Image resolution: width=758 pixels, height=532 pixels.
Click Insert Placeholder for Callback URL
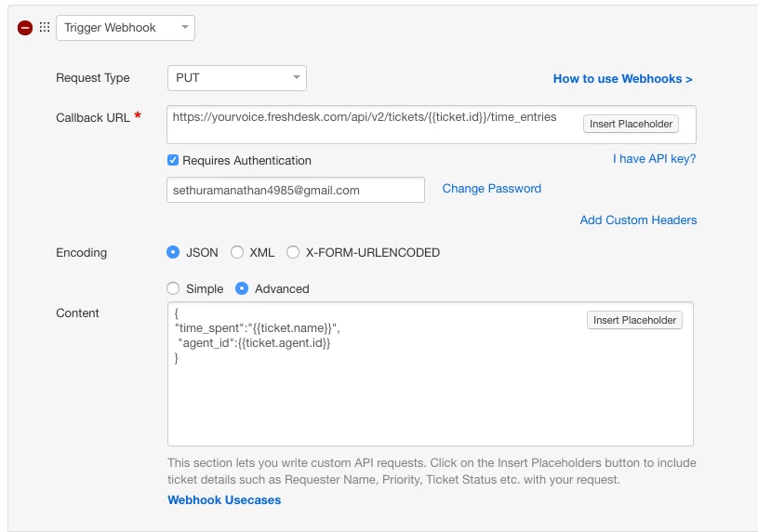[x=631, y=124]
